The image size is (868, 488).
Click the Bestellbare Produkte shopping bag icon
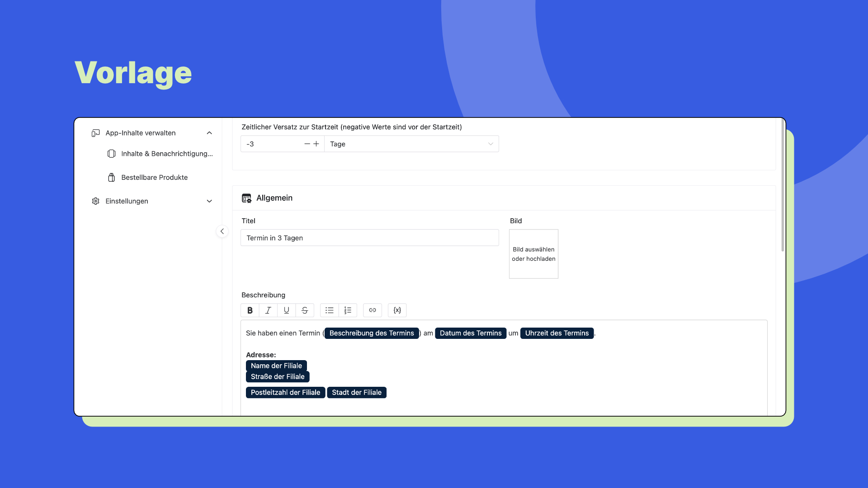[111, 178]
